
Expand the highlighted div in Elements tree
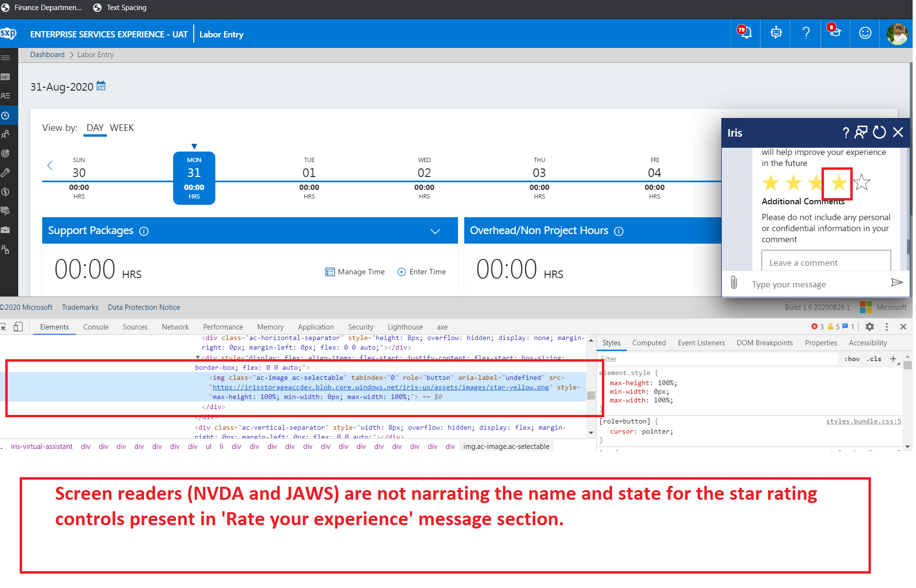click(198, 357)
